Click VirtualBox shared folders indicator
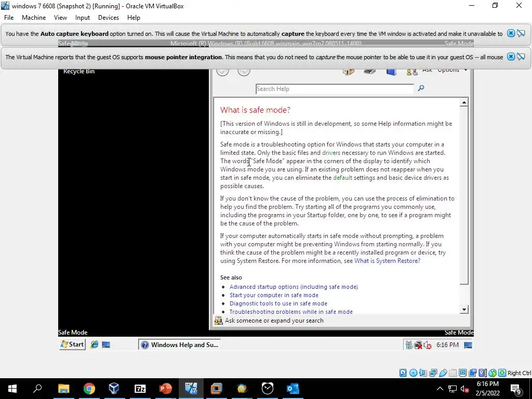Image resolution: width=532 pixels, height=399 pixels. 453,373
